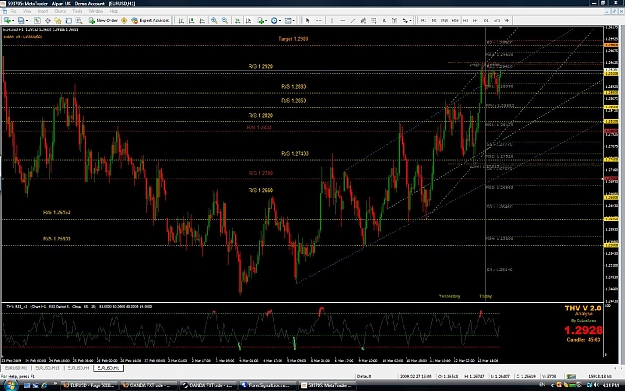
Task: Switch chart to M1 timeframe
Action: [423, 20]
